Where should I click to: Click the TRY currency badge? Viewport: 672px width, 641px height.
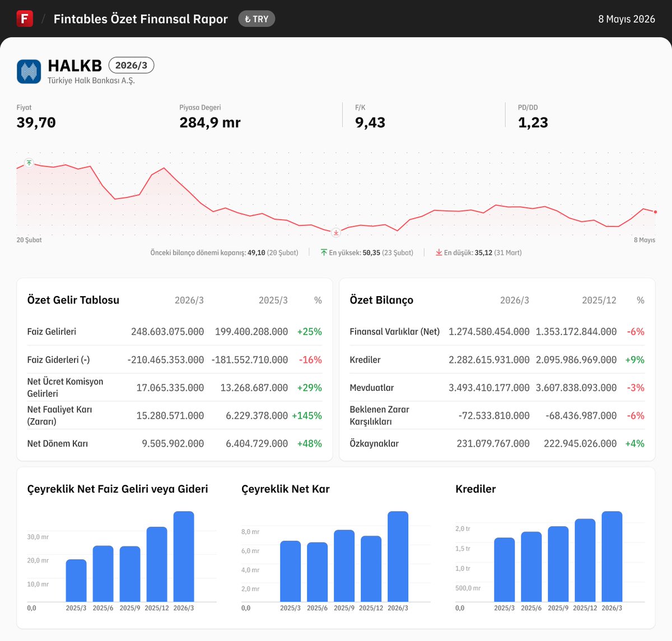(x=256, y=19)
